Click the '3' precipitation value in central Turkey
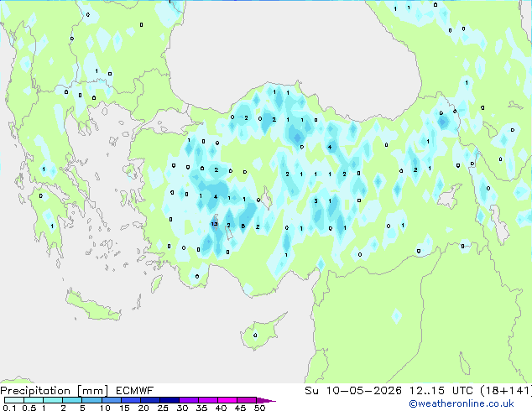Image resolution: width=532 pixels, height=411 pixels. coord(316,201)
